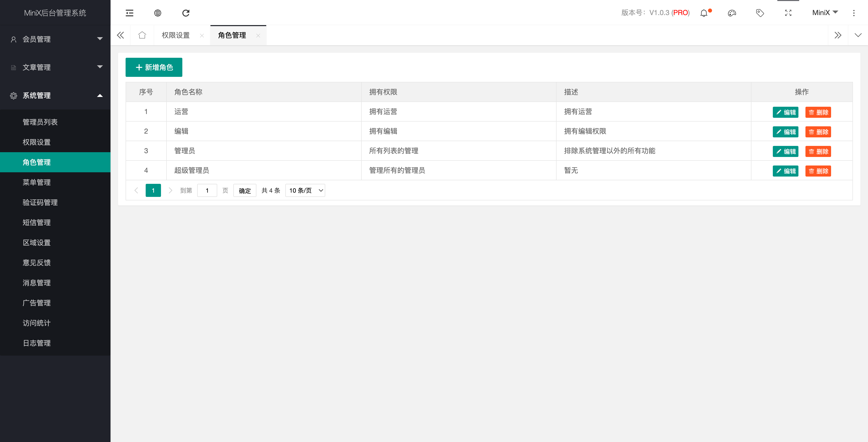Collapse the sidebar with the menu fold icon

pyautogui.click(x=129, y=13)
